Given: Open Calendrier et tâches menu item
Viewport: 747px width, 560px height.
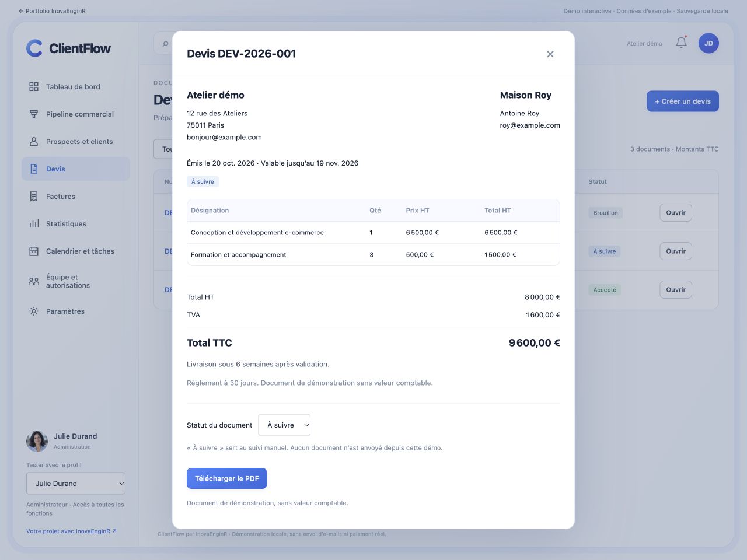Looking at the screenshot, I should click(x=76, y=251).
